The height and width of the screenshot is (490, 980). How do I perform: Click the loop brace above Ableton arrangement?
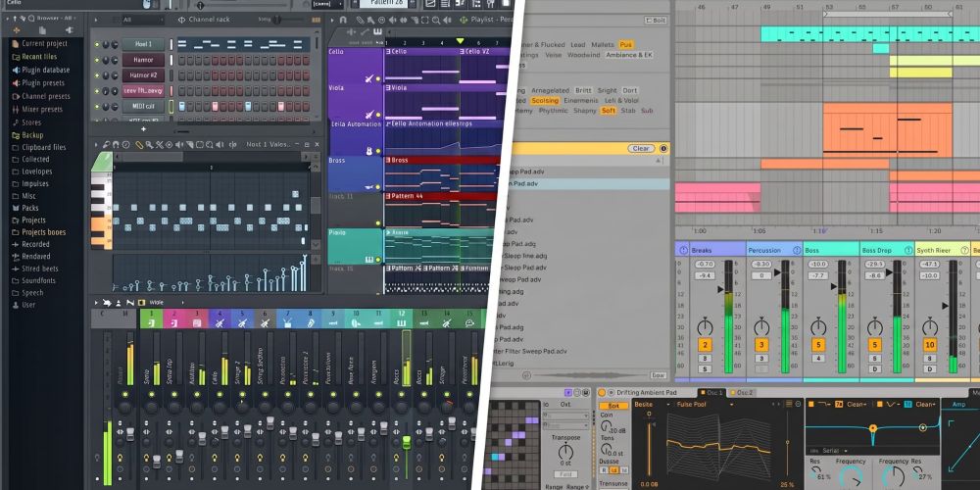[888, 13]
